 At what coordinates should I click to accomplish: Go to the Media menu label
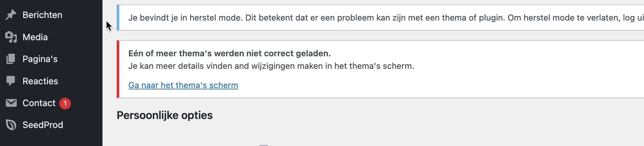pos(35,37)
